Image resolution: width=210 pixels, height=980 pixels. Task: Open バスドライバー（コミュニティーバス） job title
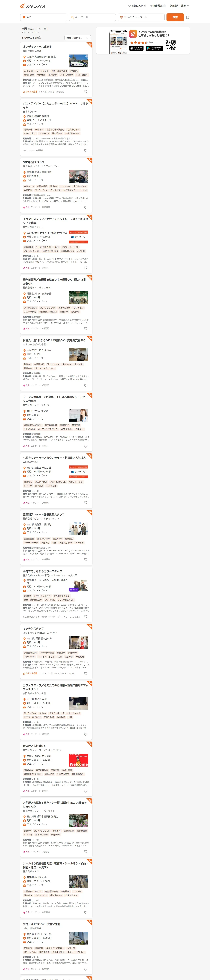[56, 105]
